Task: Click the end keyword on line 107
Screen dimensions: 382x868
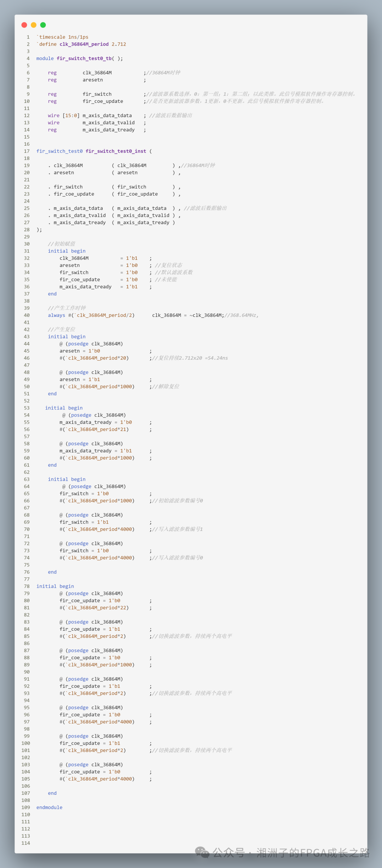Action: (x=52, y=793)
